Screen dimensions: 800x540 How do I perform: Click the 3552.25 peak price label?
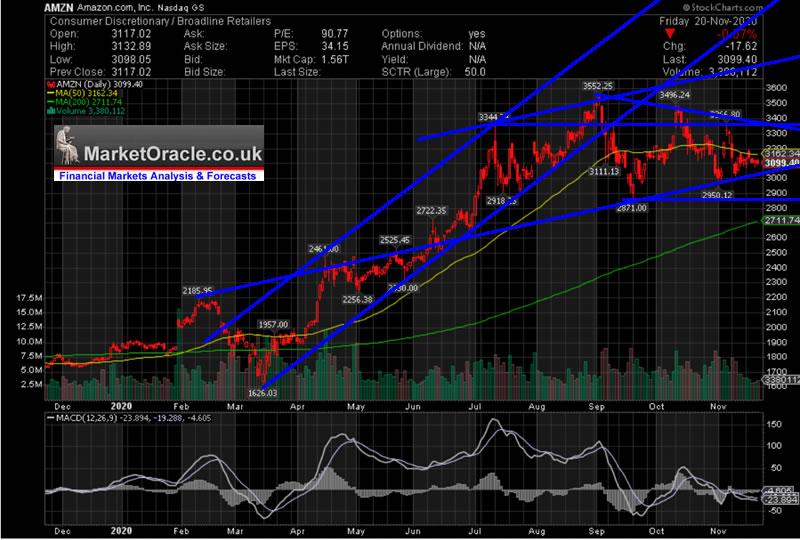point(599,87)
